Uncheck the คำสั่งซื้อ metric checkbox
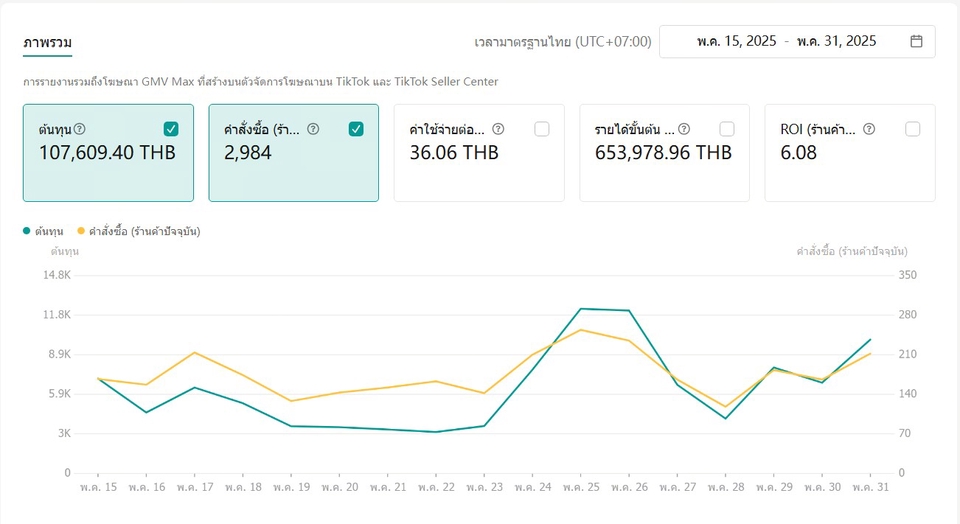 [x=356, y=129]
